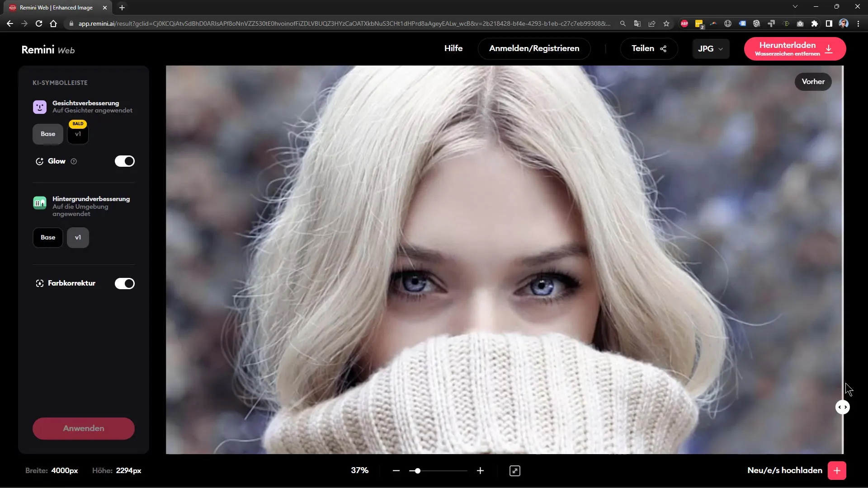Click Anmelden/Registrieren
868x488 pixels.
point(534,49)
